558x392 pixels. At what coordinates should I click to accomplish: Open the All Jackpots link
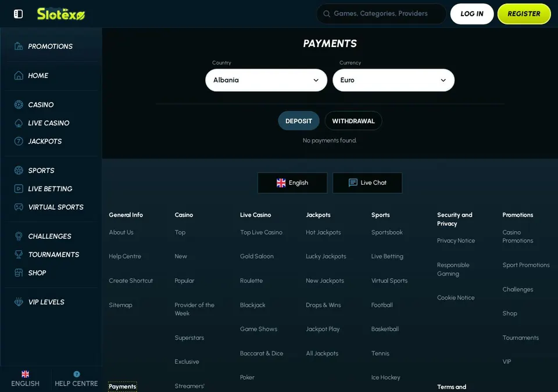coord(321,353)
